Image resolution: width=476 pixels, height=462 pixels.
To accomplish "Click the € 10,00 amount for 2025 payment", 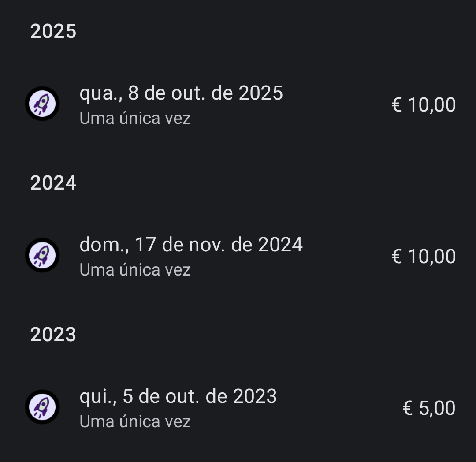I will [x=424, y=105].
